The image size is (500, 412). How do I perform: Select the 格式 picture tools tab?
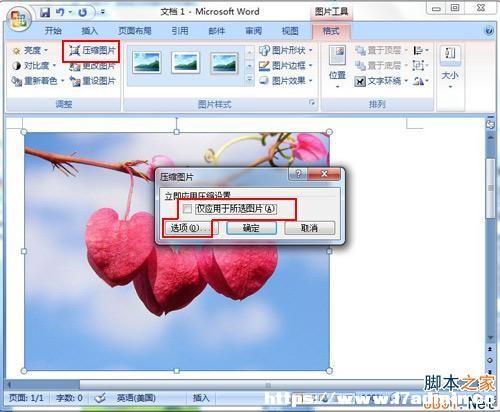331,31
